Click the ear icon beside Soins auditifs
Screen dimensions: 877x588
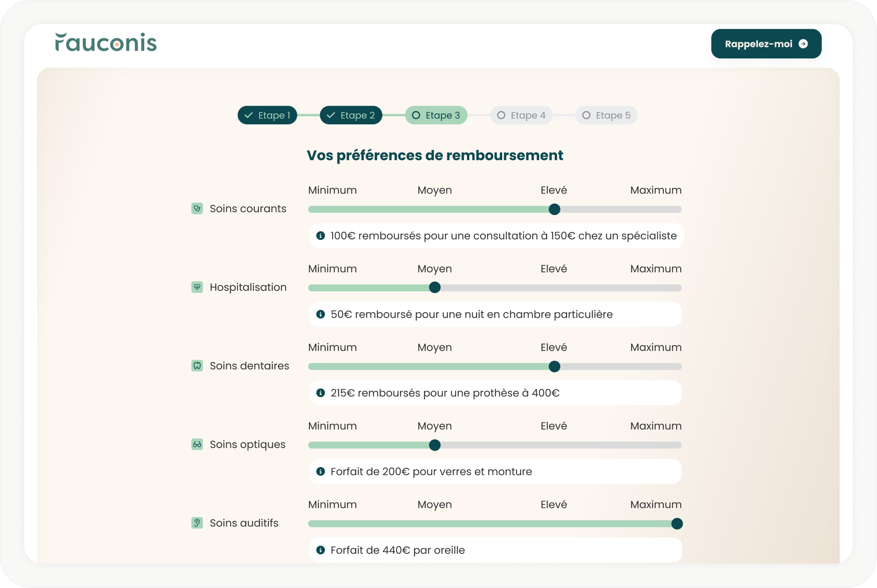[197, 523]
